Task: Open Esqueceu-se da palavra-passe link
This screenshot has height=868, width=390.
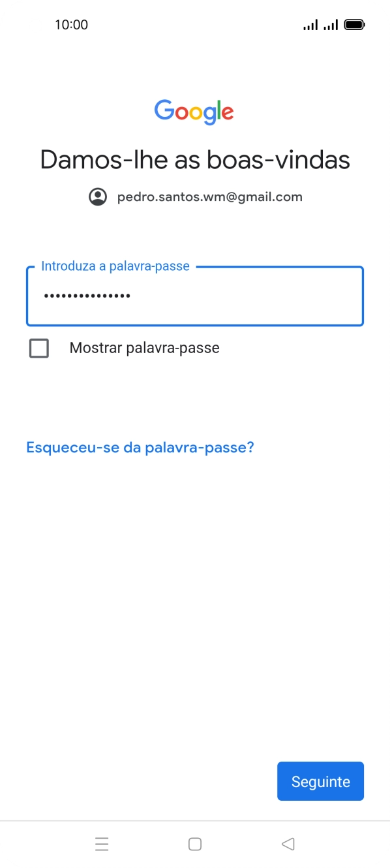Action: tap(140, 447)
